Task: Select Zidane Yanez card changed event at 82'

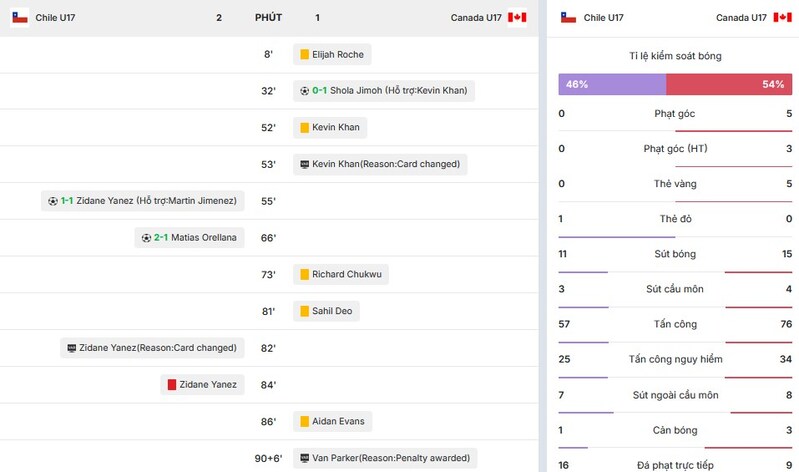Action: (x=151, y=348)
